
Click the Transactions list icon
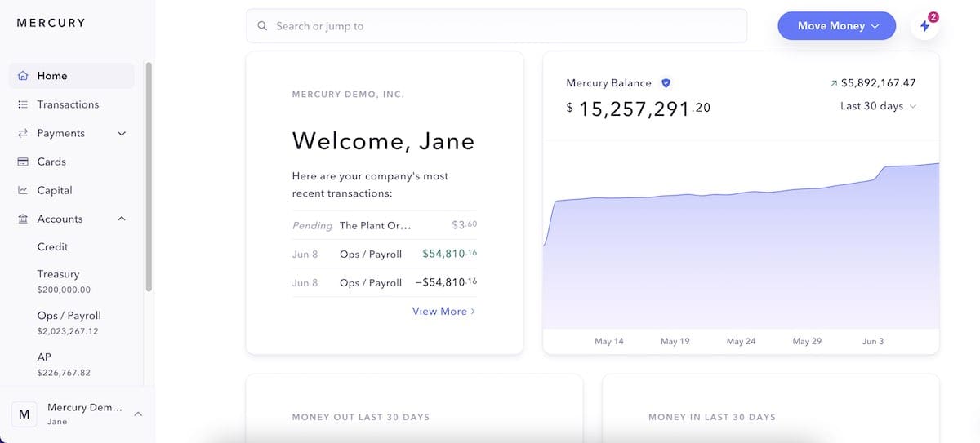click(x=23, y=104)
